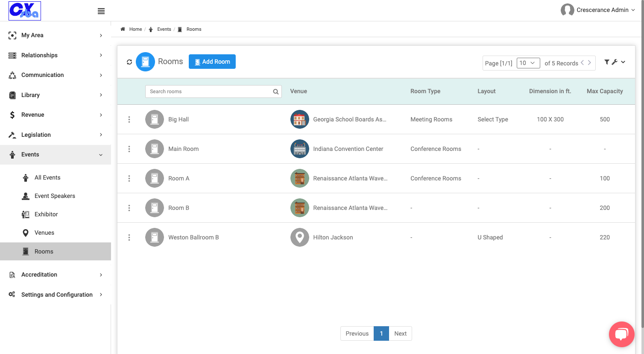Viewport: 644px width, 354px height.
Task: Open the Event Speakers submenu item
Action: [x=56, y=196]
